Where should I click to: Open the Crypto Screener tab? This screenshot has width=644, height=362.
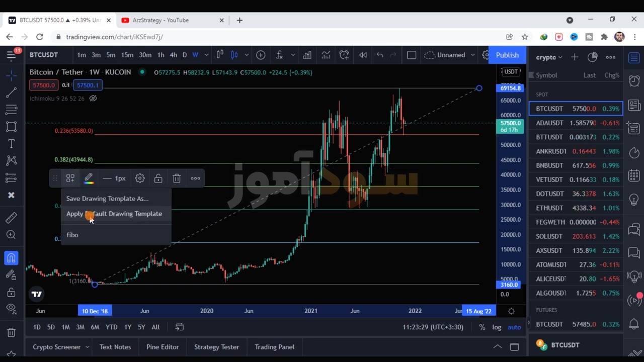point(57,347)
